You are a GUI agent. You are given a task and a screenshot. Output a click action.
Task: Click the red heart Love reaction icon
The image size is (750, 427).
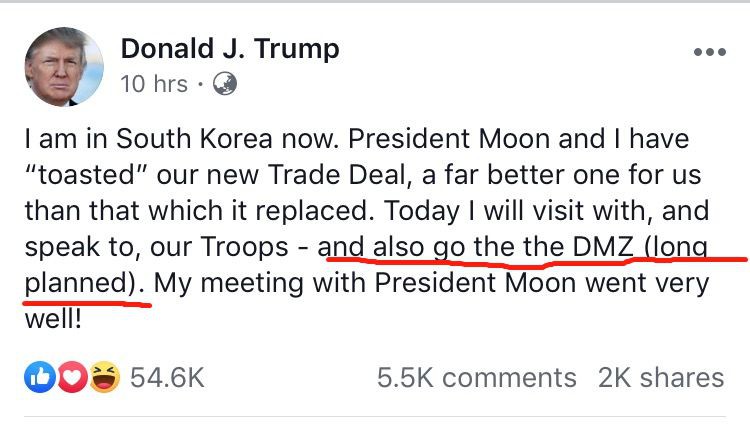pos(68,376)
